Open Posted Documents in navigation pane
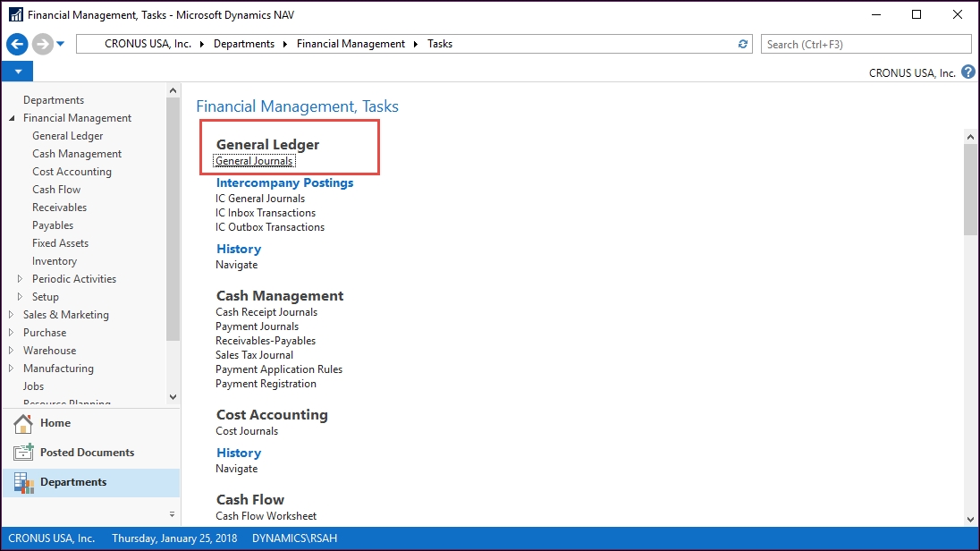This screenshot has width=980, height=551. tap(91, 453)
